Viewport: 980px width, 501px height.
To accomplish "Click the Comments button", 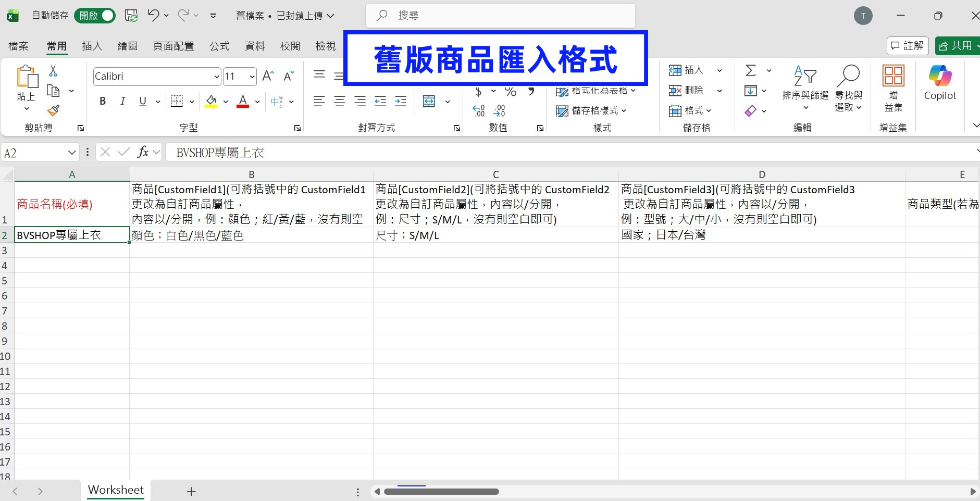I will (x=908, y=46).
